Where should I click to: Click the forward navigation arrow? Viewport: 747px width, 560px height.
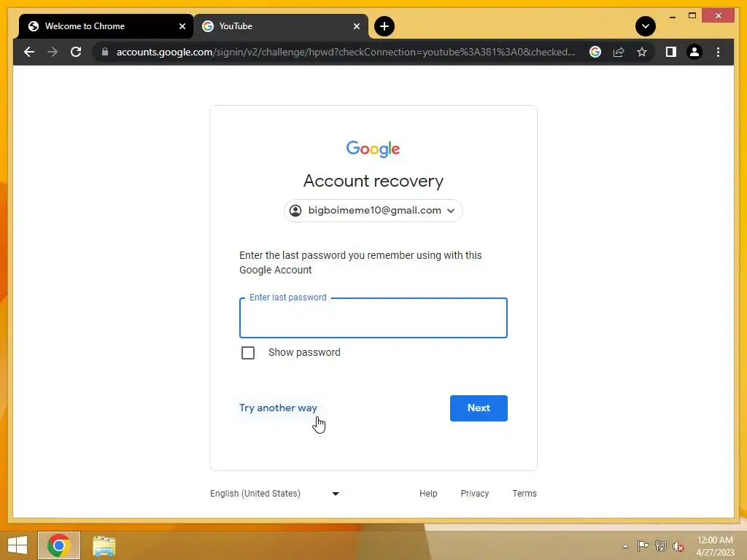pyautogui.click(x=53, y=52)
